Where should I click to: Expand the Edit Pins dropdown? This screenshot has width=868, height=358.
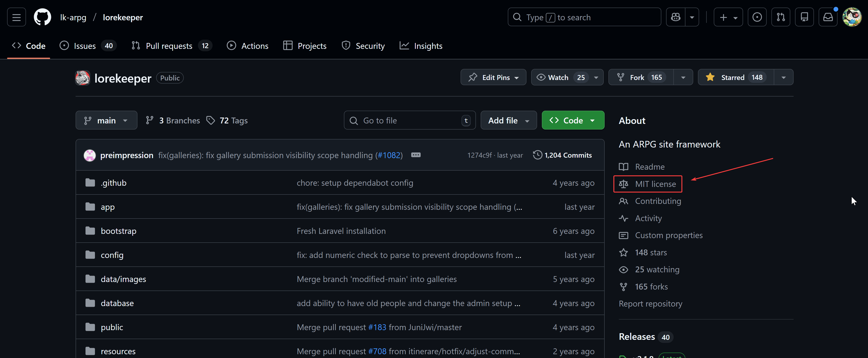coord(493,77)
